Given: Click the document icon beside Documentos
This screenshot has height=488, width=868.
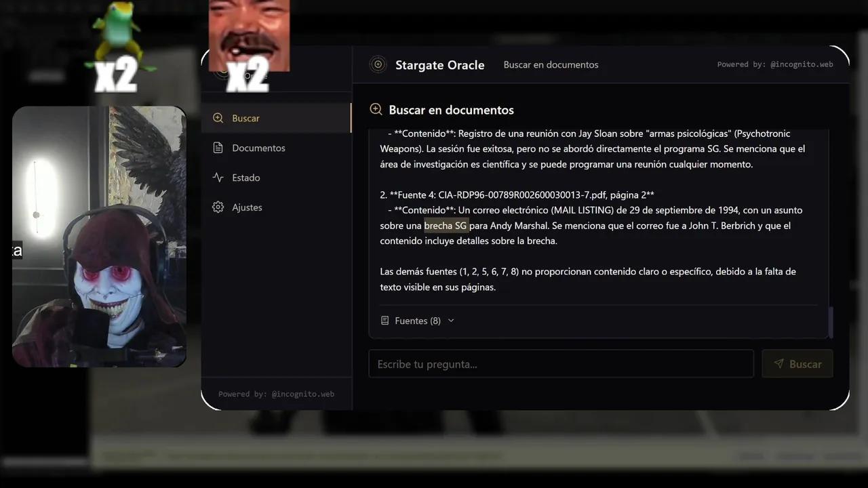Looking at the screenshot, I should (218, 148).
